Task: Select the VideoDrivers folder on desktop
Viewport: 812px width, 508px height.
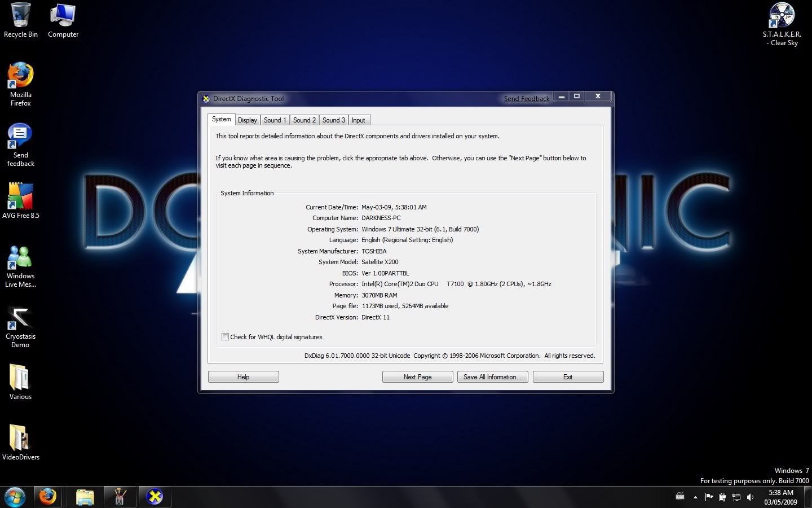Action: (x=20, y=443)
